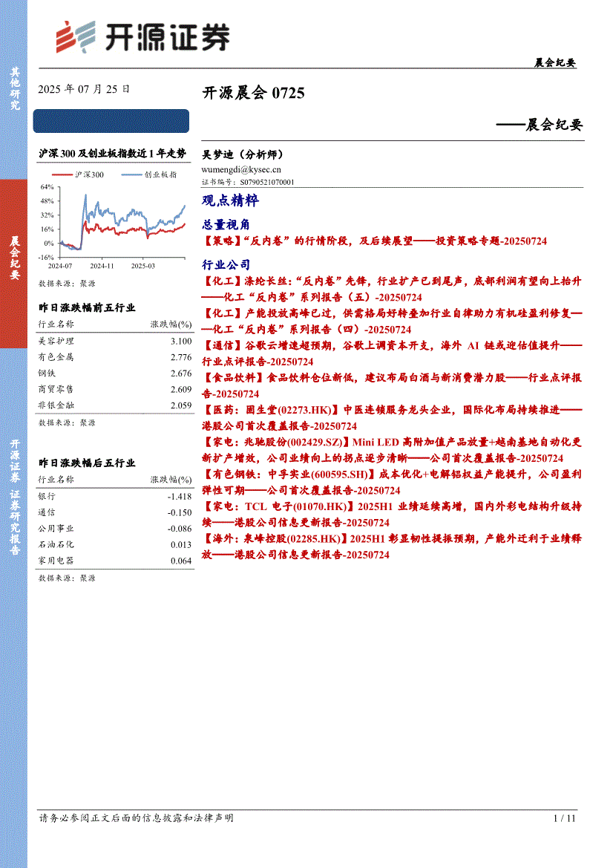Click the 开源证券 company name text

click(x=167, y=37)
